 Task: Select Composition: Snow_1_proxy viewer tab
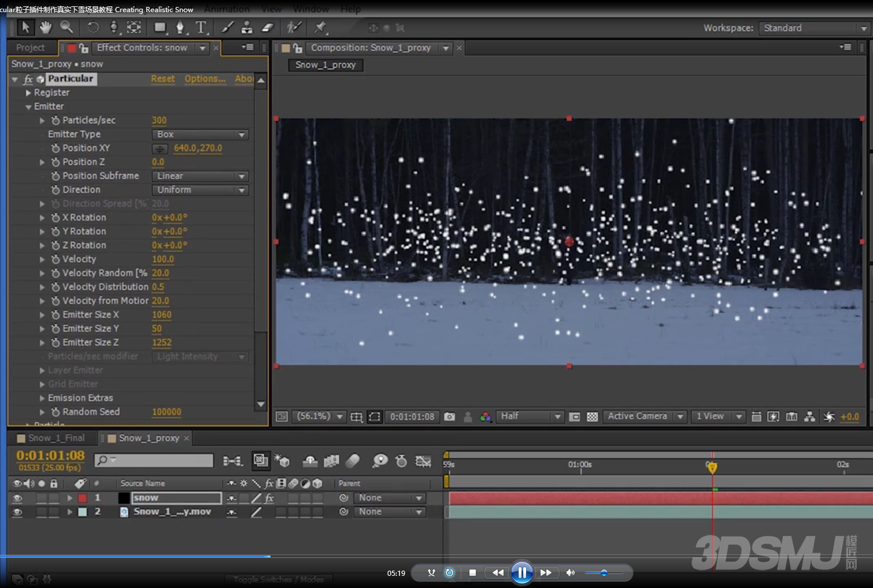coord(371,47)
